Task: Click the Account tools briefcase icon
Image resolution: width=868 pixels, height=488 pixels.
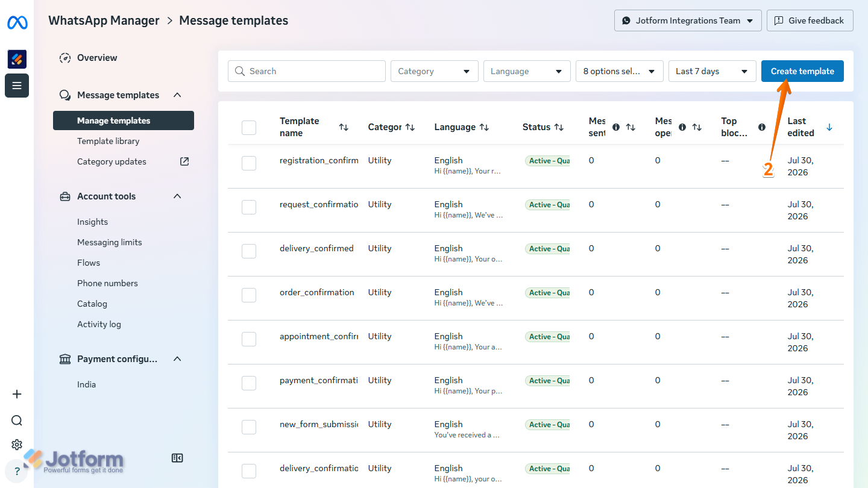Action: pos(65,196)
